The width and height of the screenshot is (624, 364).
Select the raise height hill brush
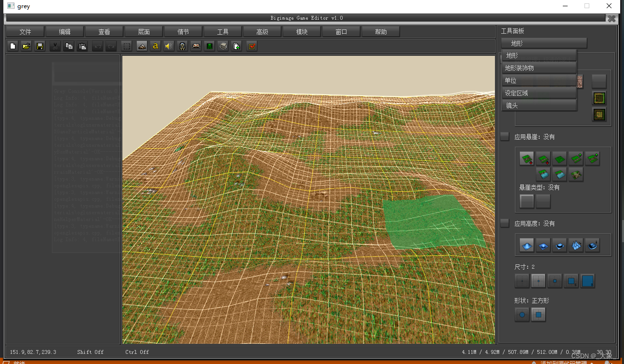(527, 246)
